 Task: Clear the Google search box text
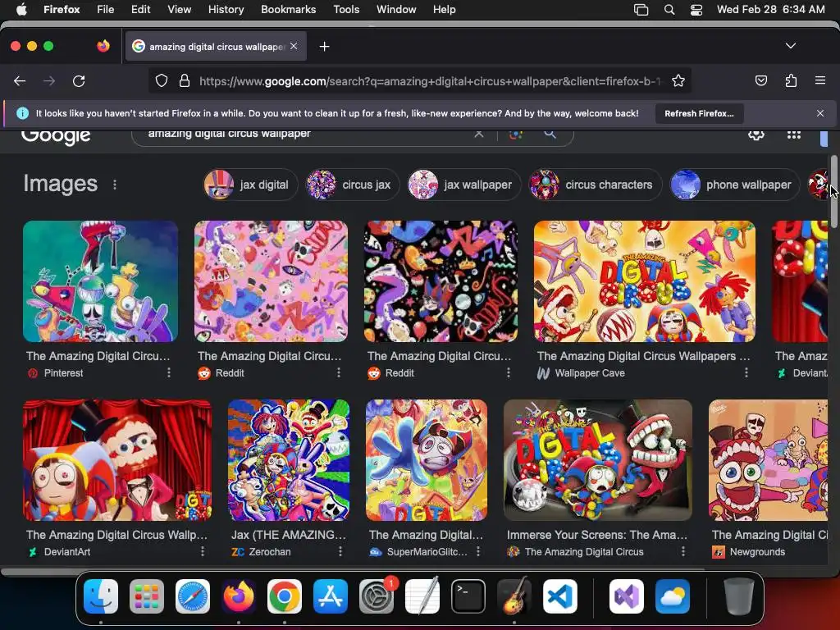coord(479,134)
